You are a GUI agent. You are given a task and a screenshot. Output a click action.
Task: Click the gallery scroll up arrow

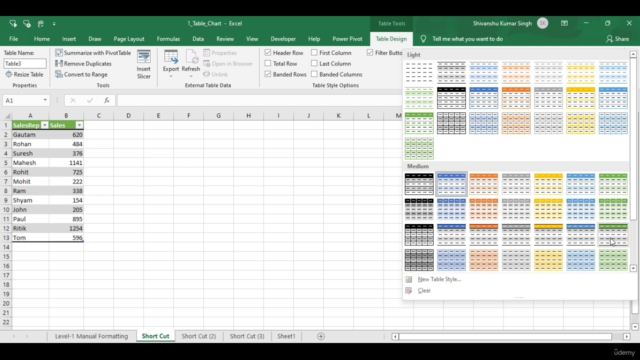click(633, 54)
